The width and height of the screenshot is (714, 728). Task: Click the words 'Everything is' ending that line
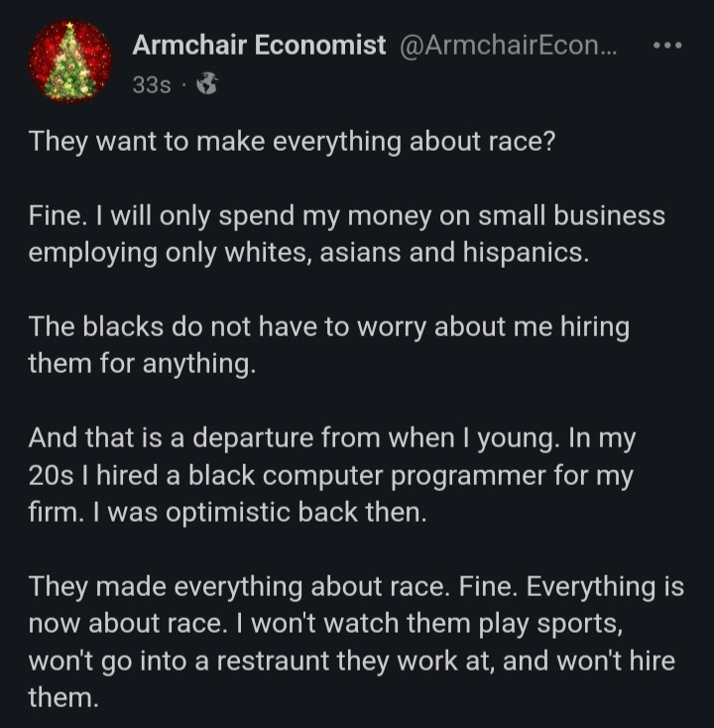(605, 587)
